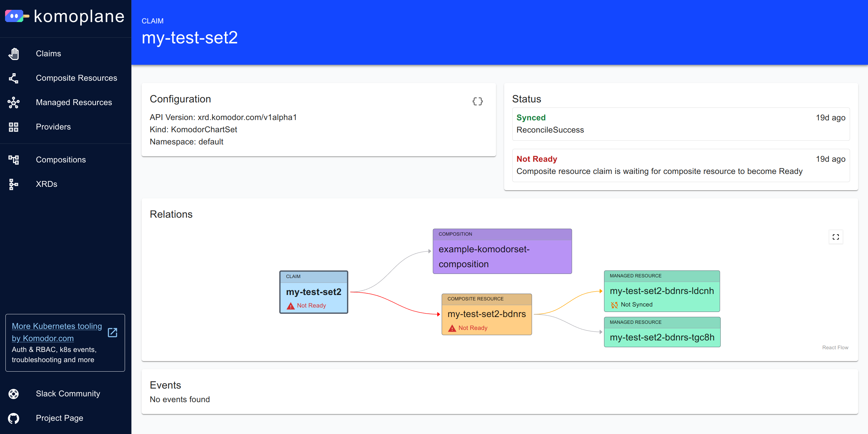This screenshot has width=868, height=434.
Task: Click the Slack Community icon
Action: 14,394
